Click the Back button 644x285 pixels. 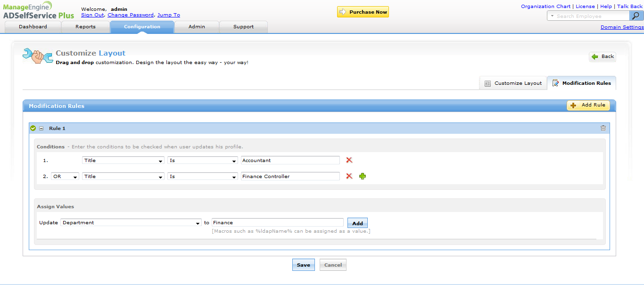pyautogui.click(x=603, y=57)
